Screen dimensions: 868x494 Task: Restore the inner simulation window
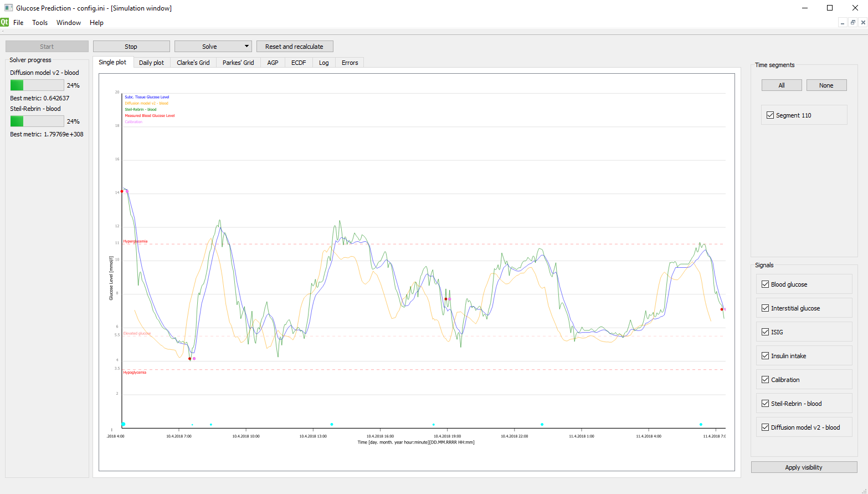click(853, 22)
